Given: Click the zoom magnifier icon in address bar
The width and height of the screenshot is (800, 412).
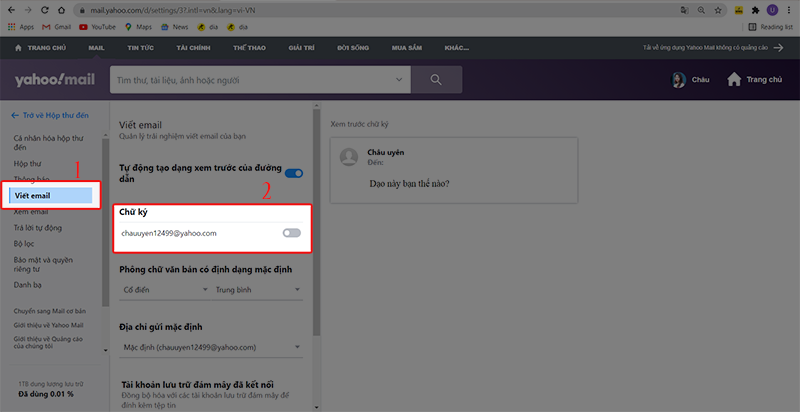Looking at the screenshot, I should point(702,10).
